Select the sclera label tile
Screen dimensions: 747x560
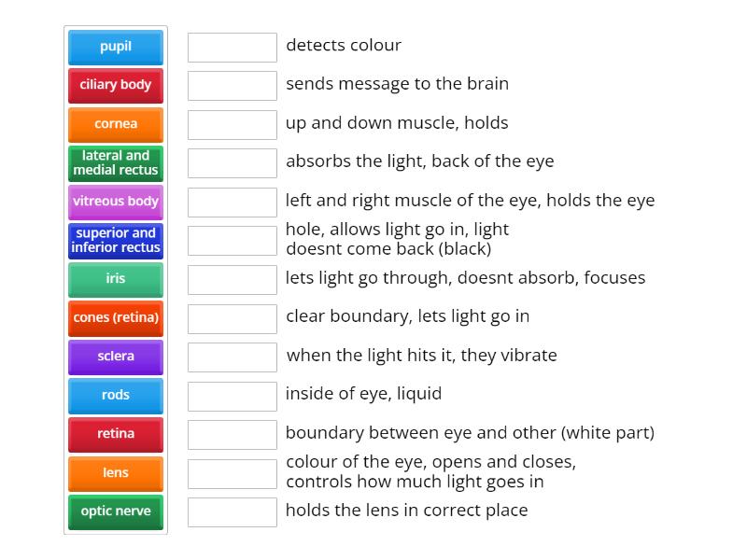(116, 357)
